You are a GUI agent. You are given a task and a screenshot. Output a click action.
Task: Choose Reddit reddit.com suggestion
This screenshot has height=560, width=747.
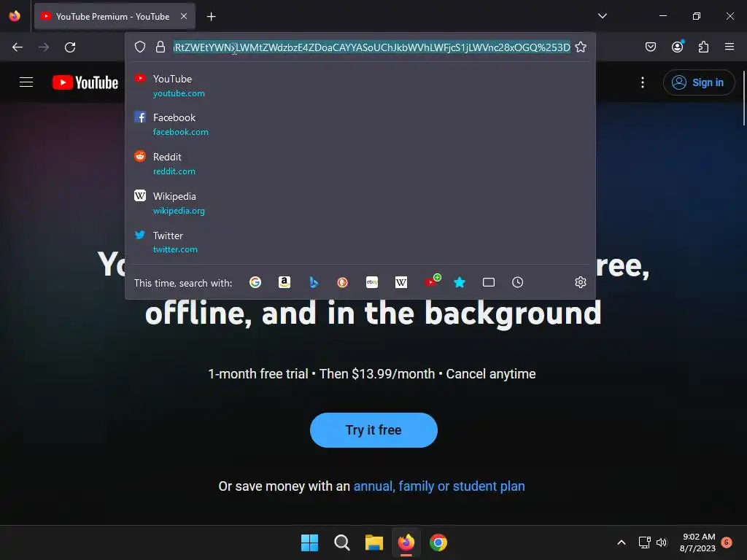point(360,164)
